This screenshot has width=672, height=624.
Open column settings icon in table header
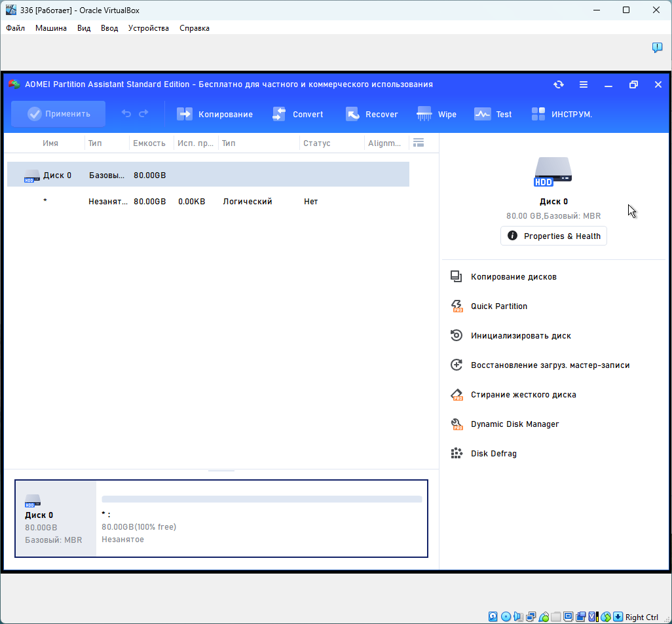[419, 143]
